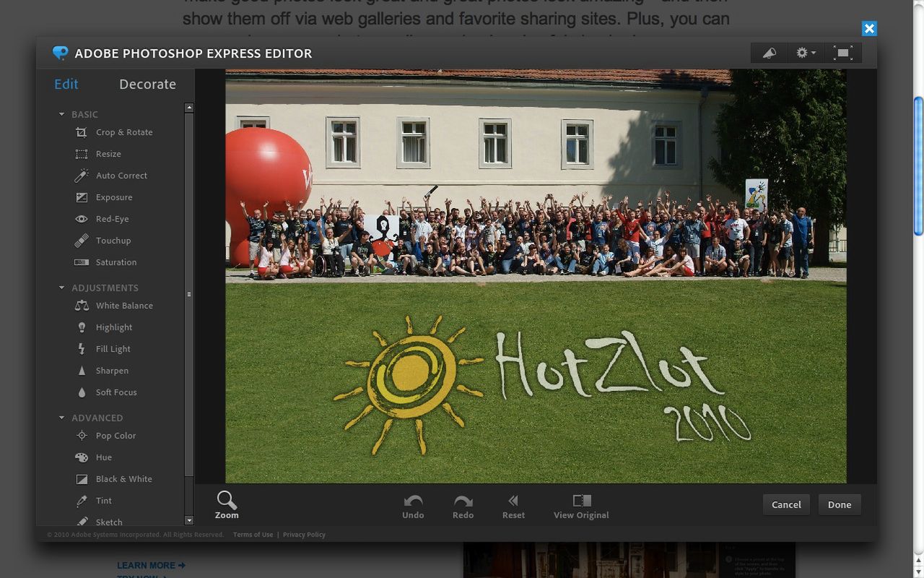Switch to the Decorate tab
The width and height of the screenshot is (924, 578).
click(x=147, y=84)
